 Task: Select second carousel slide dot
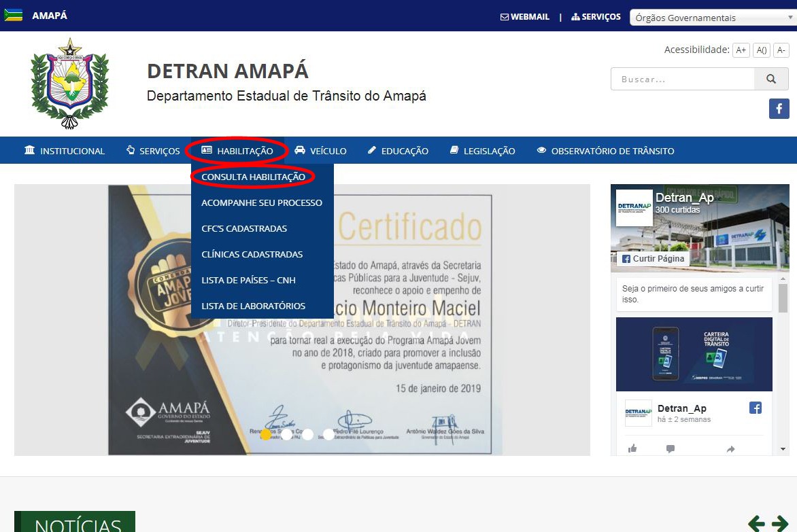[287, 435]
